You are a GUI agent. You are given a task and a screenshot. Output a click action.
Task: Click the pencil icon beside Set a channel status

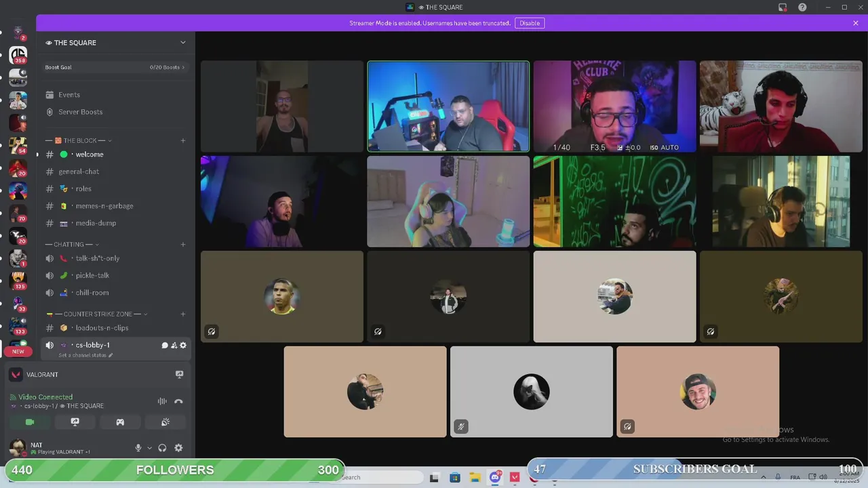click(x=111, y=355)
